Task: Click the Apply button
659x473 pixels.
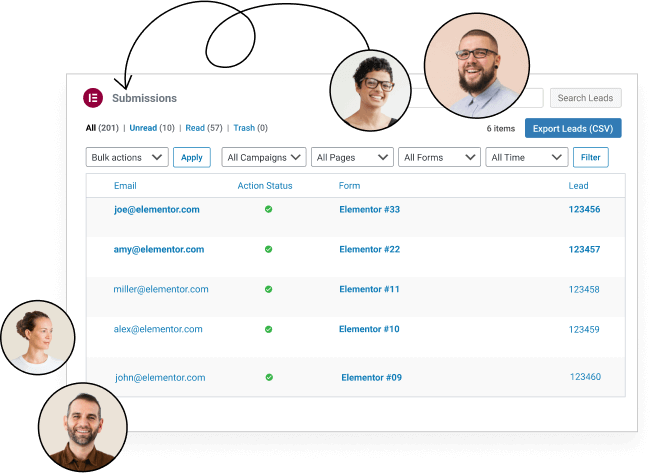Action: click(x=192, y=157)
